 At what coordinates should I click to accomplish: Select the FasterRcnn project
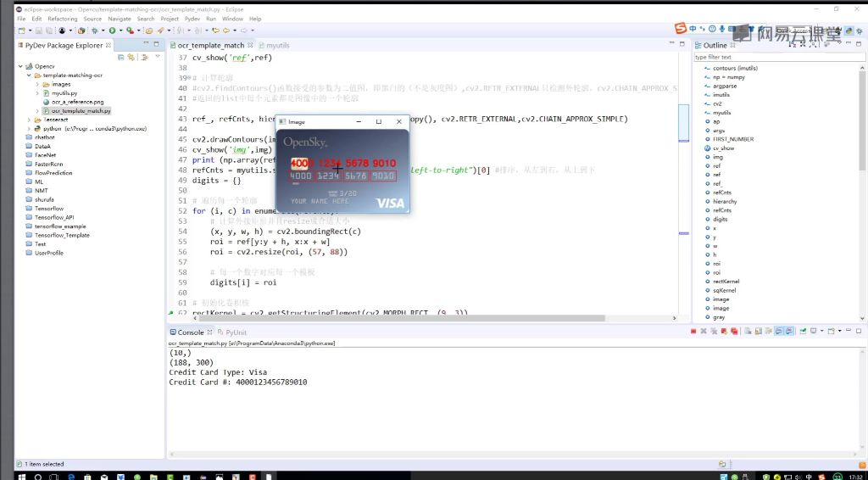click(x=48, y=164)
